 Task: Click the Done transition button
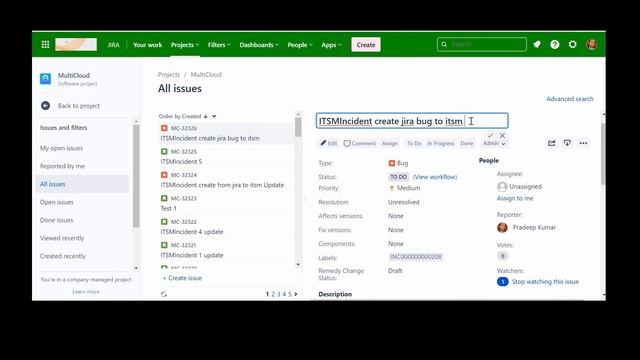467,143
